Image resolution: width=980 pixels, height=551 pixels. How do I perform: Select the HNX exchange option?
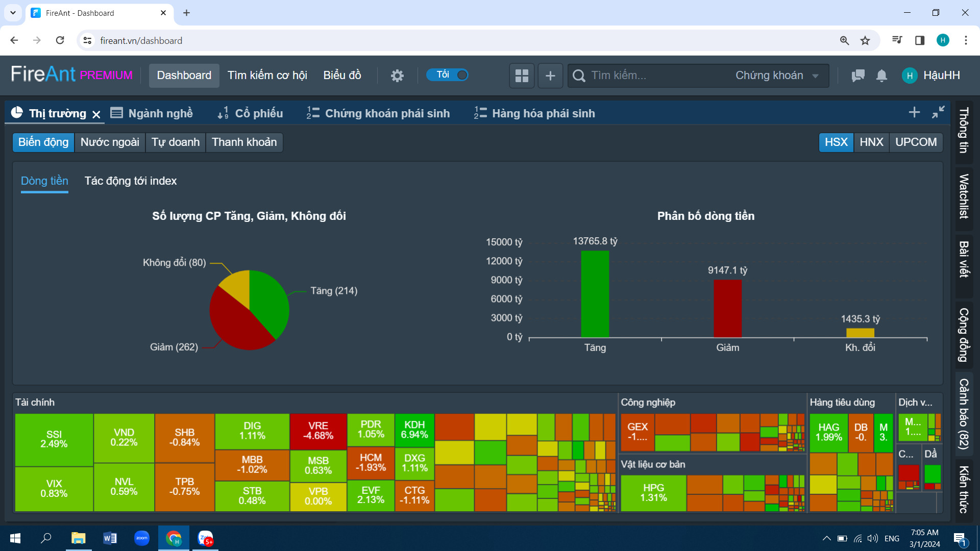click(871, 142)
